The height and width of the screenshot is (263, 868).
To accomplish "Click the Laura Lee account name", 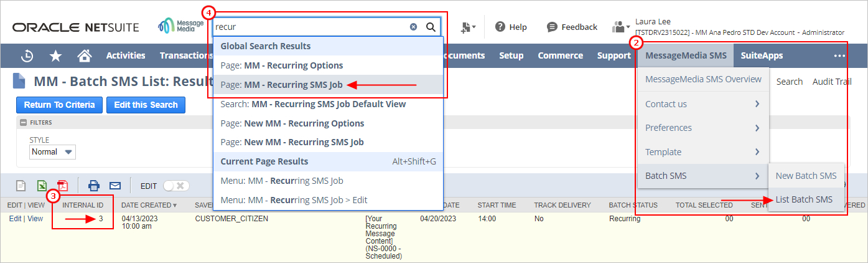I will point(653,22).
